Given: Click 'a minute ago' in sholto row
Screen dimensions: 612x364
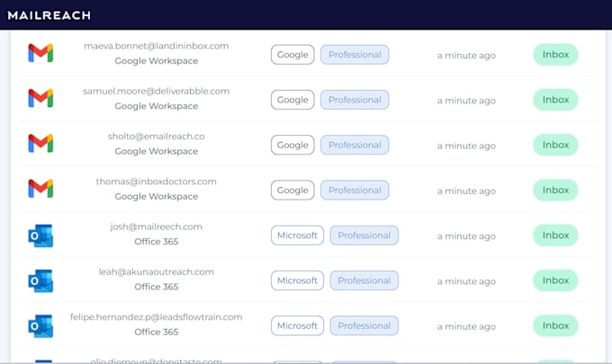Looking at the screenshot, I should 466,146.
